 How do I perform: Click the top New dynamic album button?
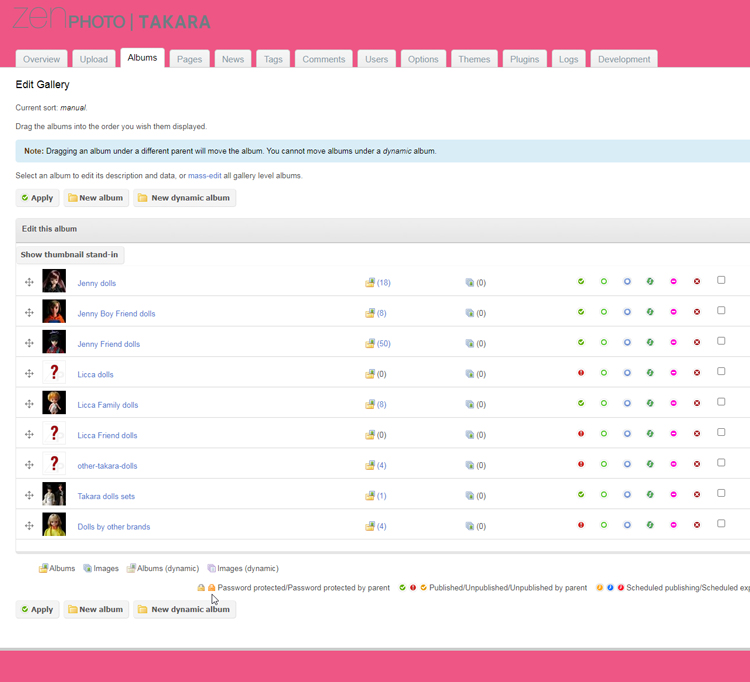click(185, 198)
